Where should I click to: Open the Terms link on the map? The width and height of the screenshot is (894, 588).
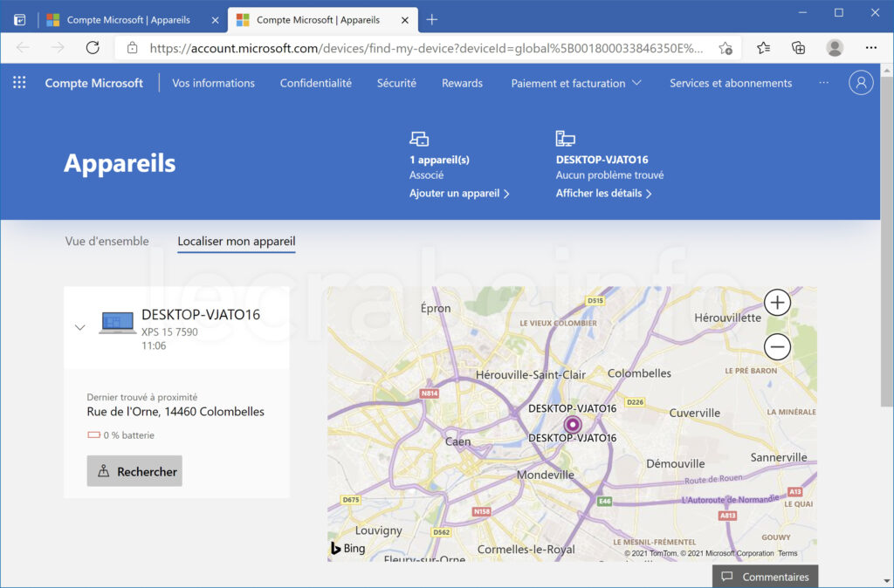click(787, 553)
